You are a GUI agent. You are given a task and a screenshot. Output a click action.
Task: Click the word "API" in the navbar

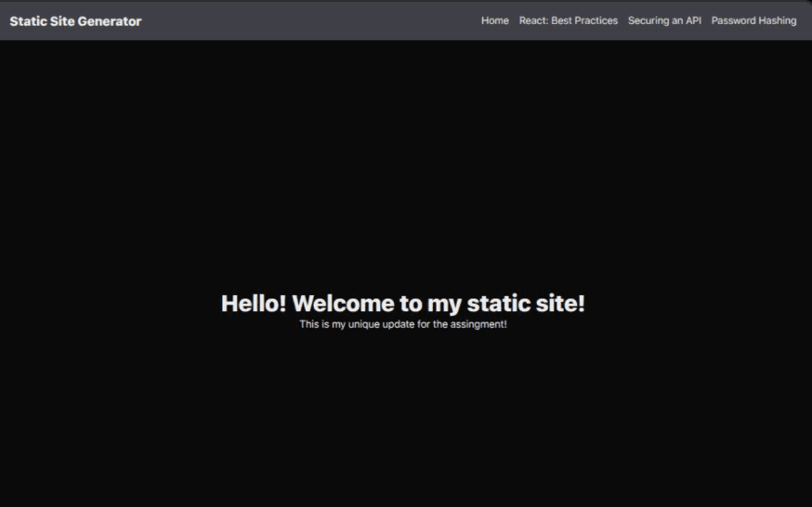(x=692, y=20)
